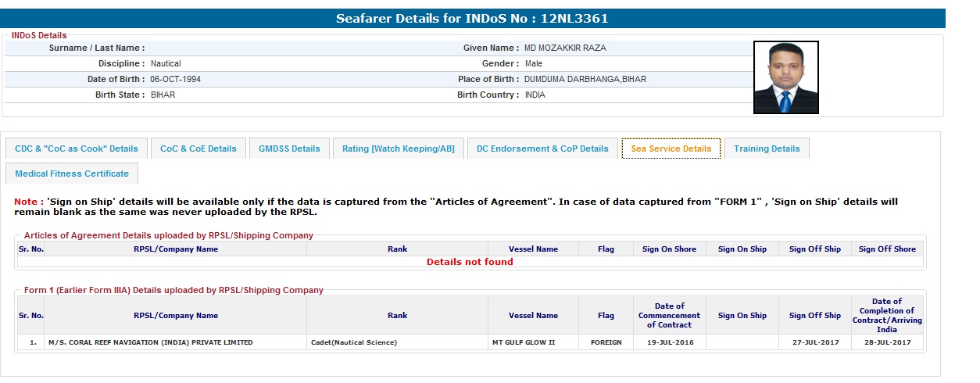Select the Rating [Watch Keeping/AB] tab
The image size is (980, 383).
[x=398, y=149]
